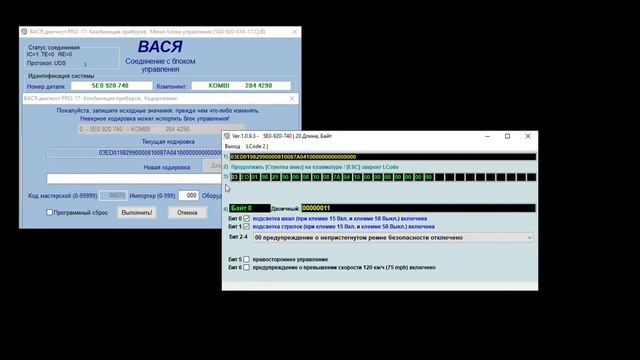640x360 pixels.
Task: Enable Бит 6 speed warning 120 км/ч checkbox
Action: pyautogui.click(x=247, y=268)
